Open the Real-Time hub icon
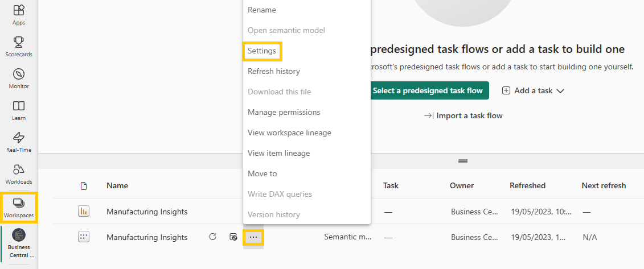This screenshot has width=644, height=269. coord(19,142)
